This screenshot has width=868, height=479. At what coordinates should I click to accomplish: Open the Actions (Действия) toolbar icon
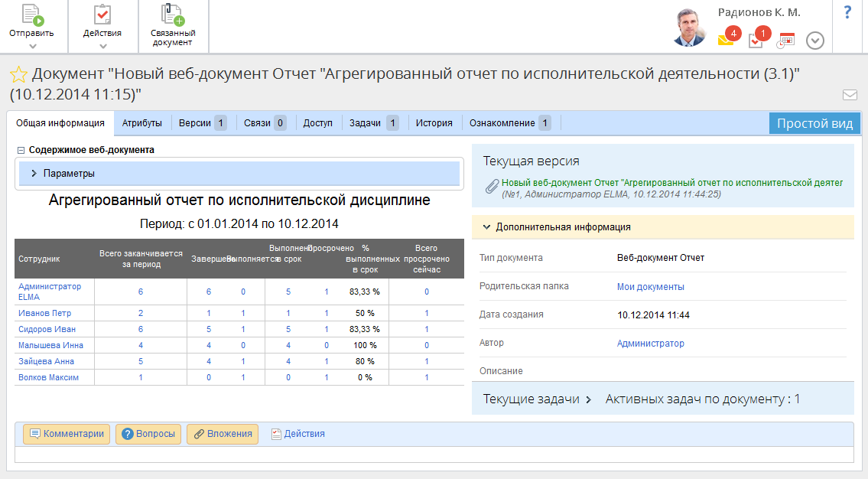coord(102,17)
